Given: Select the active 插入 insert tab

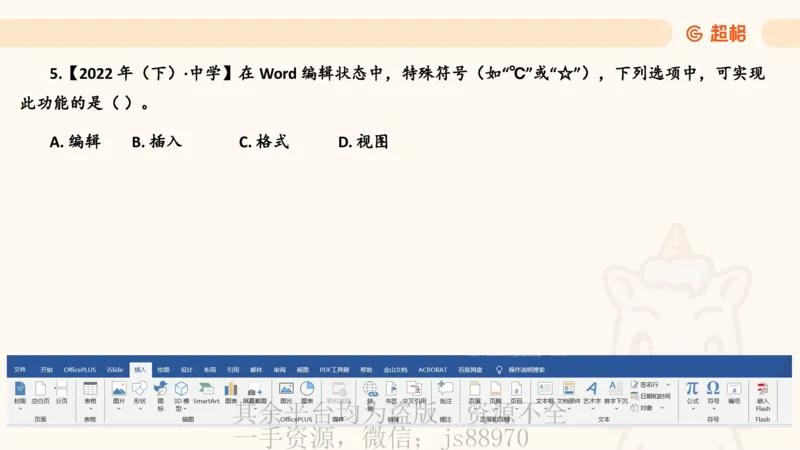Looking at the screenshot, I should pyautogui.click(x=140, y=369).
